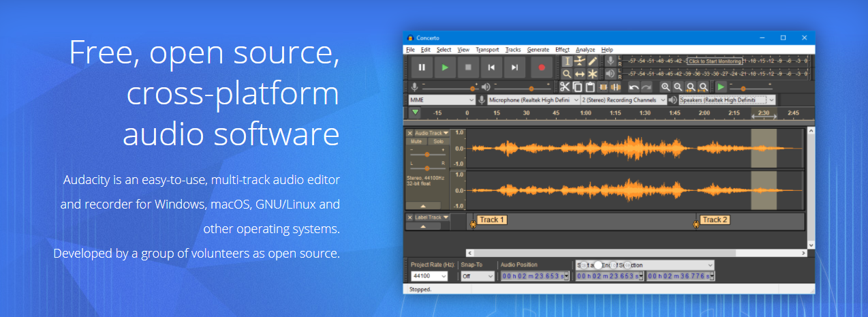Fit entire project in window

pos(703,87)
